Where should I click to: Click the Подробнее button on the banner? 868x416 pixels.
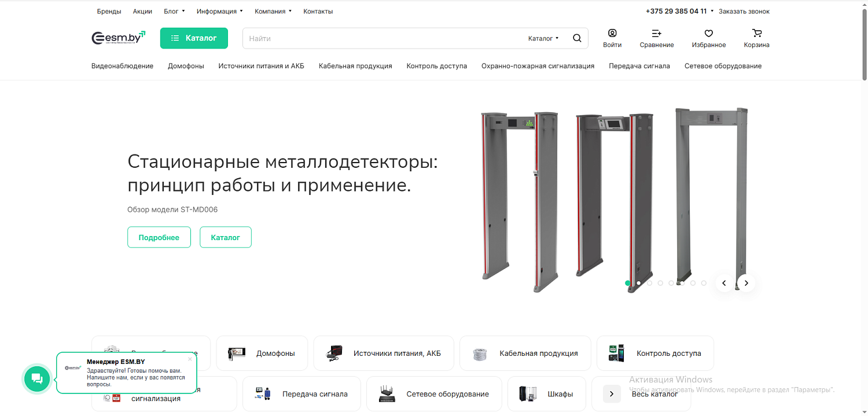point(159,237)
